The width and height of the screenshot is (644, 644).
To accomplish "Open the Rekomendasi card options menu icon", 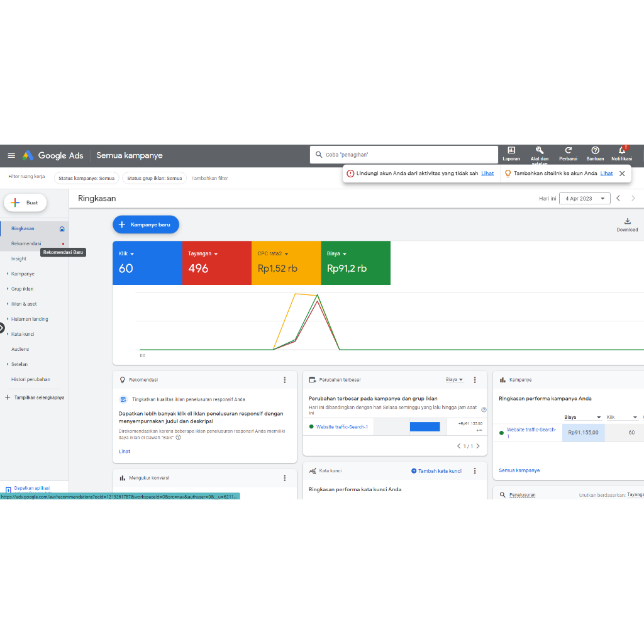I will point(284,380).
